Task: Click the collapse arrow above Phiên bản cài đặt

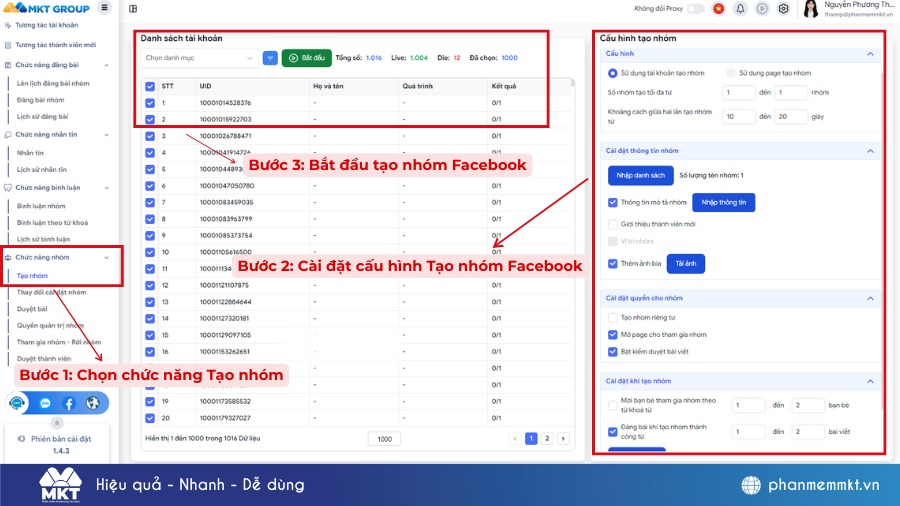Action: (x=57, y=423)
